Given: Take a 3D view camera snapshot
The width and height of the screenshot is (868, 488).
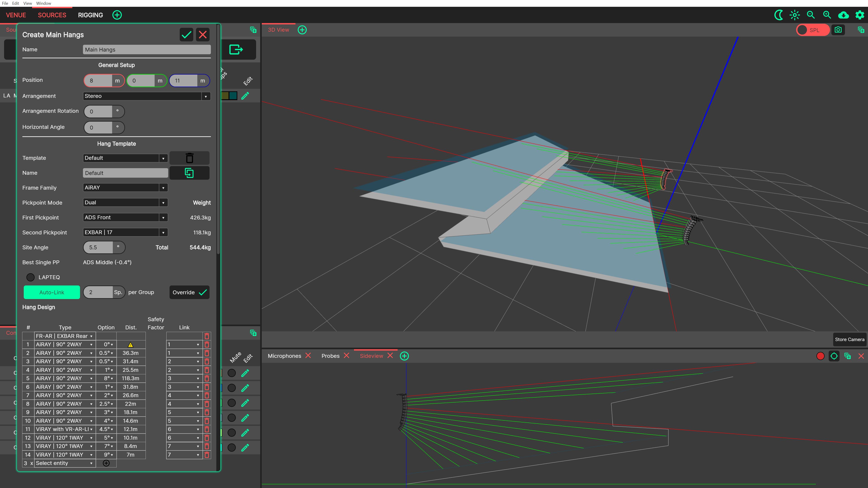Looking at the screenshot, I should coord(838,30).
